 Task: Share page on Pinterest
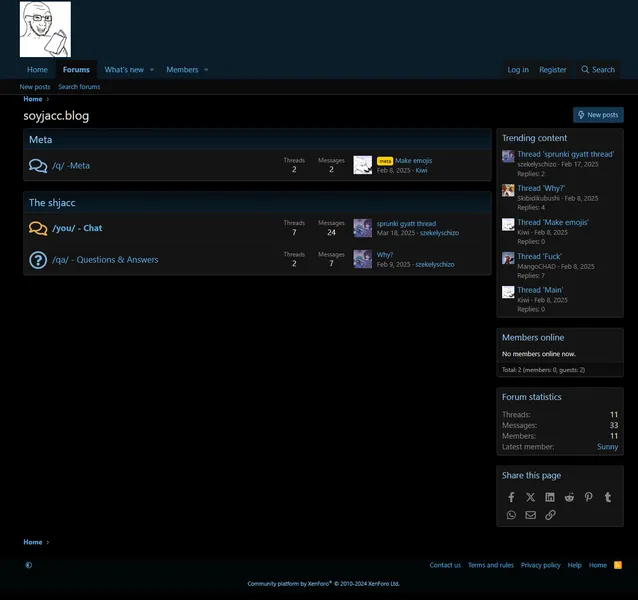point(588,497)
